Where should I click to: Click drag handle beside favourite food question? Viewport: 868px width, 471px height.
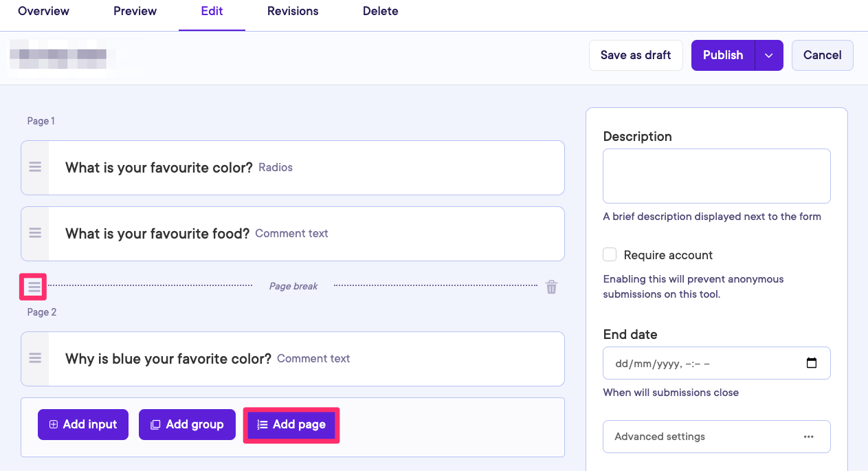(35, 233)
